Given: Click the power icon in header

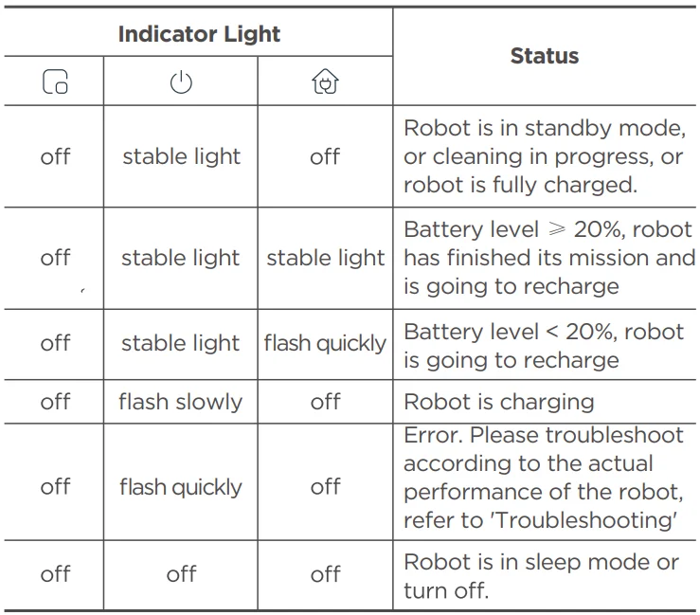Looking at the screenshot, I should click(181, 82).
